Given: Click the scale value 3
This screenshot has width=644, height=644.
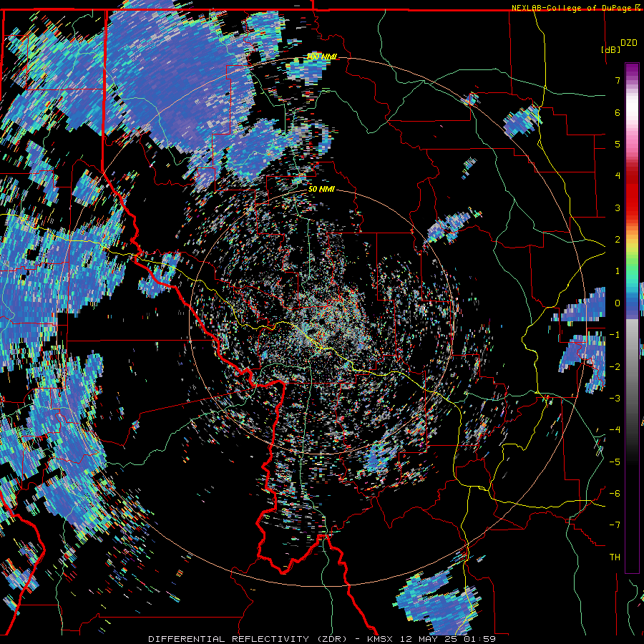Looking at the screenshot, I should pyautogui.click(x=618, y=208).
